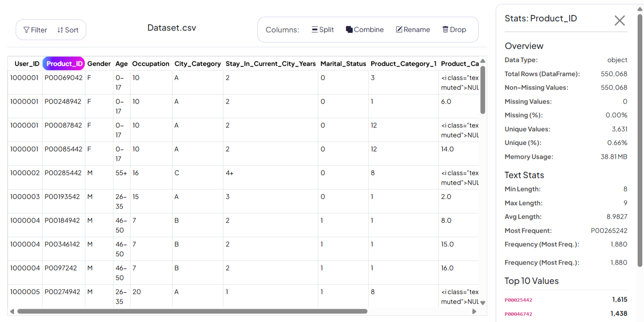644x322 pixels.
Task: Click the table's vertical scrollbar thumb
Action: point(483,90)
